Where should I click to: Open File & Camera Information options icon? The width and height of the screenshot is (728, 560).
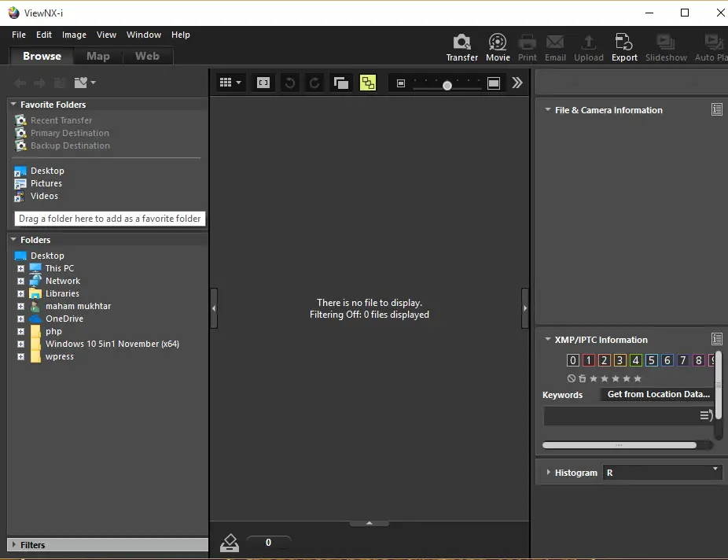coord(717,109)
